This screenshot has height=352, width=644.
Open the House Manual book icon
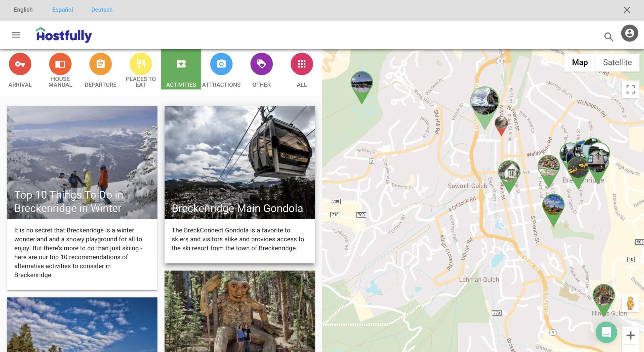click(60, 64)
